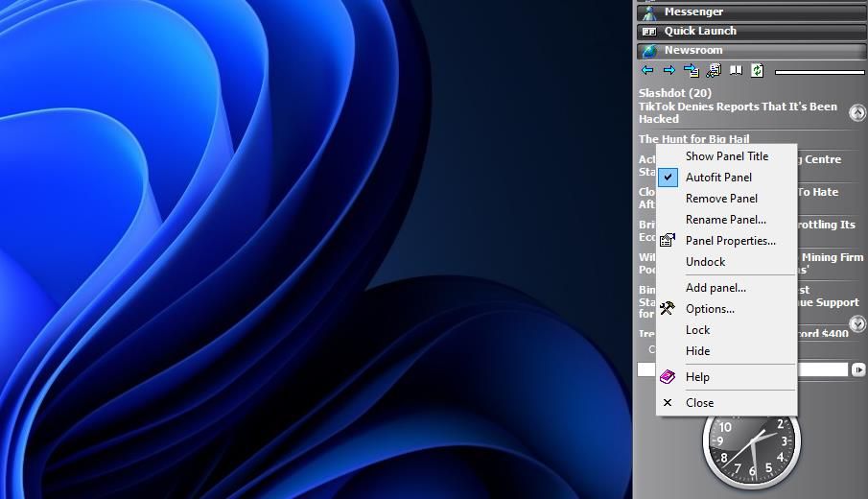Image resolution: width=868 pixels, height=499 pixels.
Task: Toggle Show Panel Title option
Action: [x=727, y=156]
